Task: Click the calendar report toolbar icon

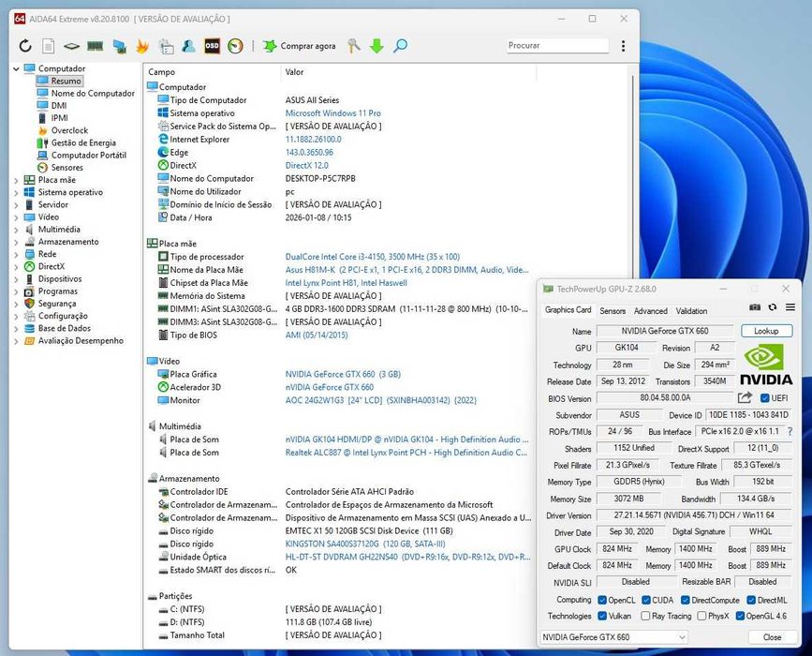Action: [x=166, y=46]
